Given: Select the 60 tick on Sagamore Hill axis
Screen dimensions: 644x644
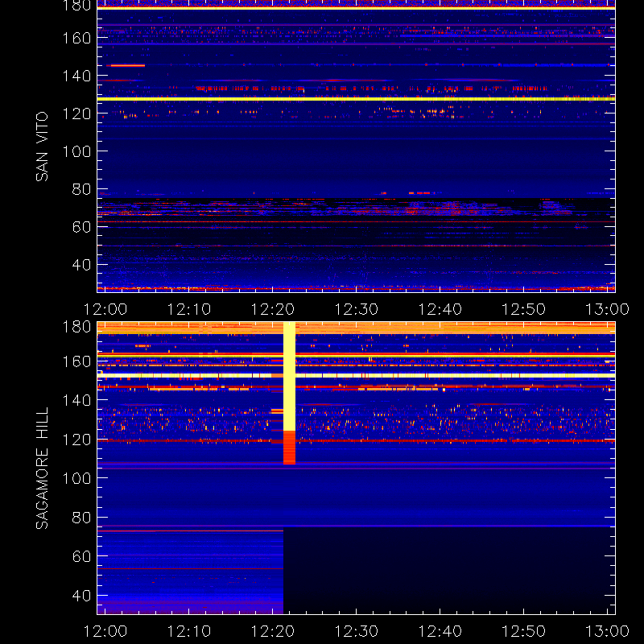Looking at the screenshot, I should pos(81,556).
